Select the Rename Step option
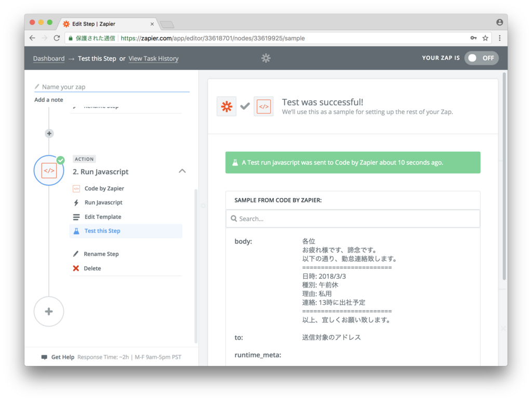Image resolution: width=532 pixels, height=401 pixels. [101, 254]
